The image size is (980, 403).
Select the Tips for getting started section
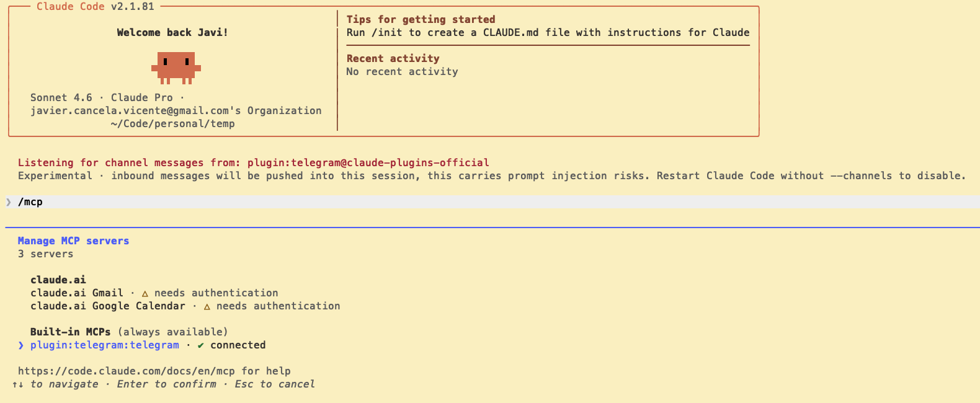[x=421, y=19]
